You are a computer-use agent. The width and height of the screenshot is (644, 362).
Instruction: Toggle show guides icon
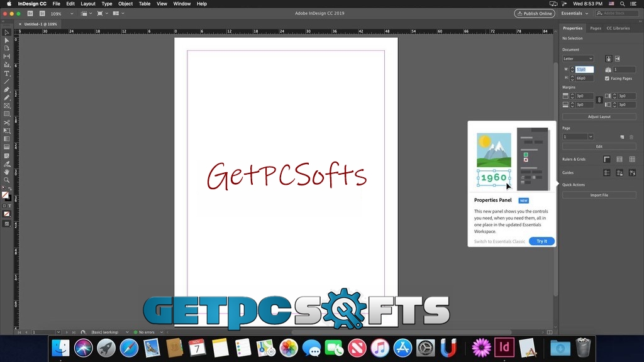607,173
